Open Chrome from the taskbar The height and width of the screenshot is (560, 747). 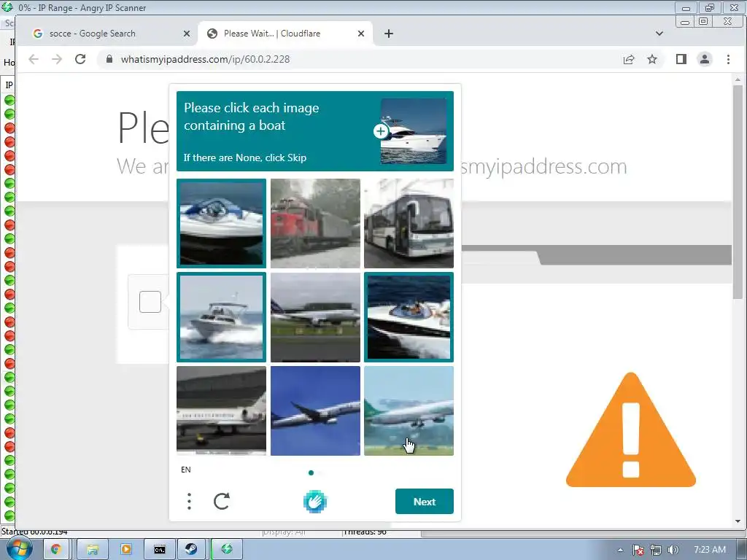(x=55, y=550)
